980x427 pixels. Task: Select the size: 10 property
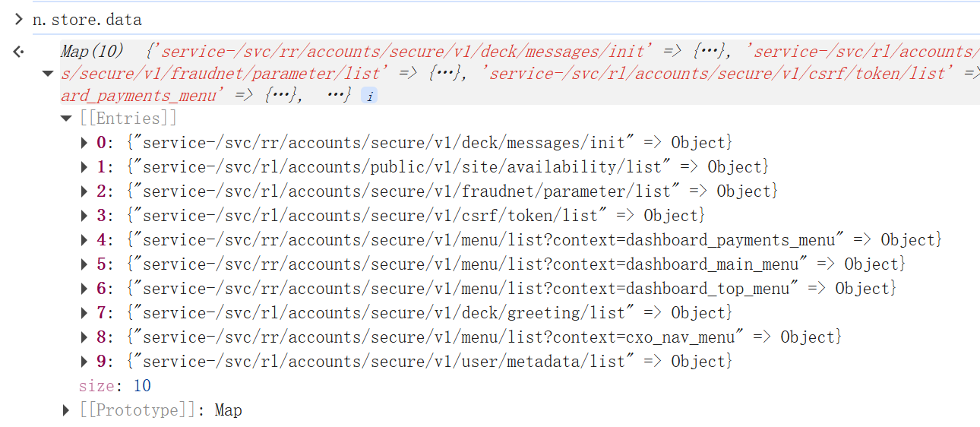(115, 386)
